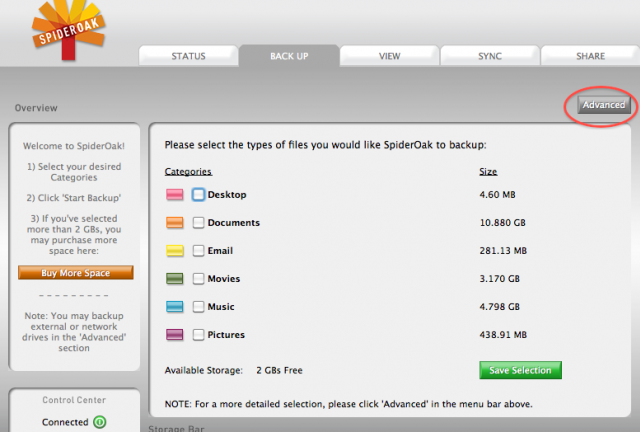This screenshot has width=640, height=432.
Task: Go to the SYNC tab
Action: [x=490, y=56]
